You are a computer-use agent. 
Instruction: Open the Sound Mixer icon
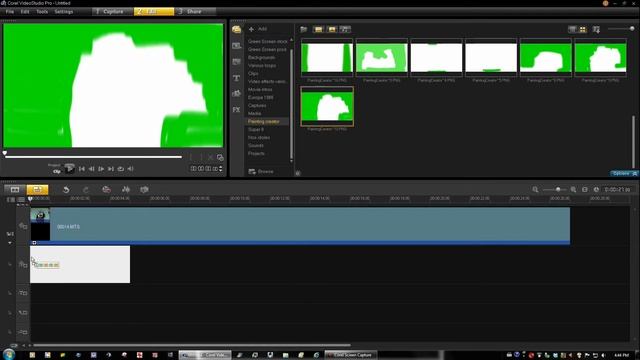tap(126, 189)
